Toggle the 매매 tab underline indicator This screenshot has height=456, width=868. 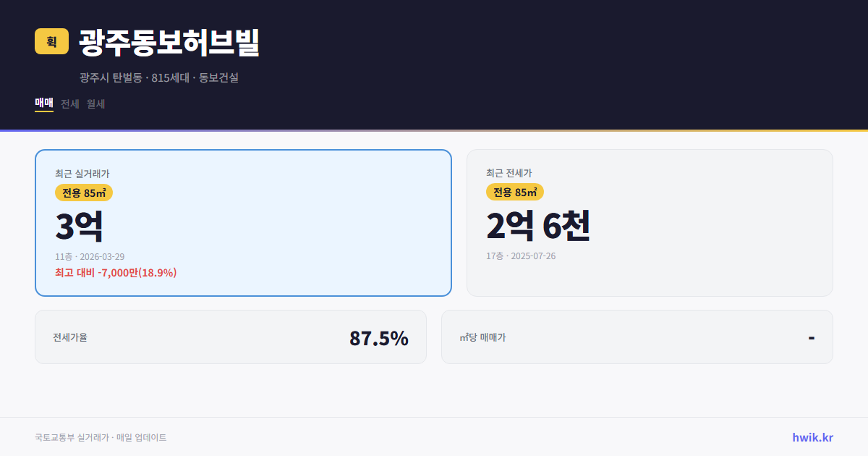[x=44, y=111]
